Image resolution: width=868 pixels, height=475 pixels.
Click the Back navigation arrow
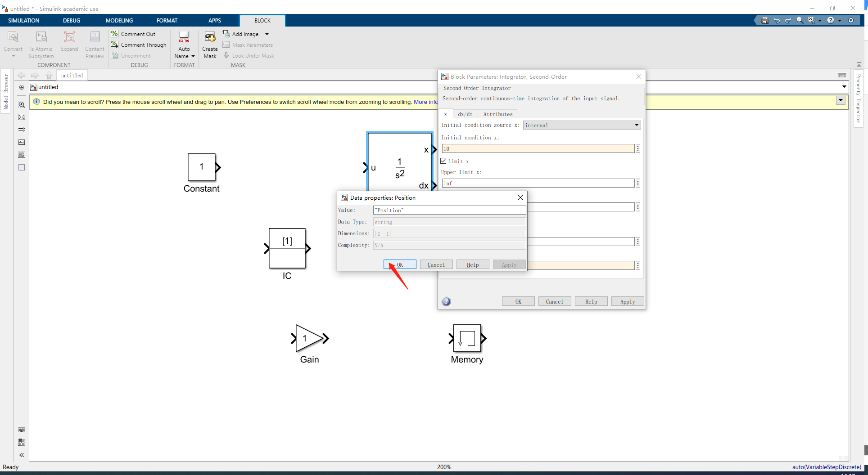(x=21, y=75)
